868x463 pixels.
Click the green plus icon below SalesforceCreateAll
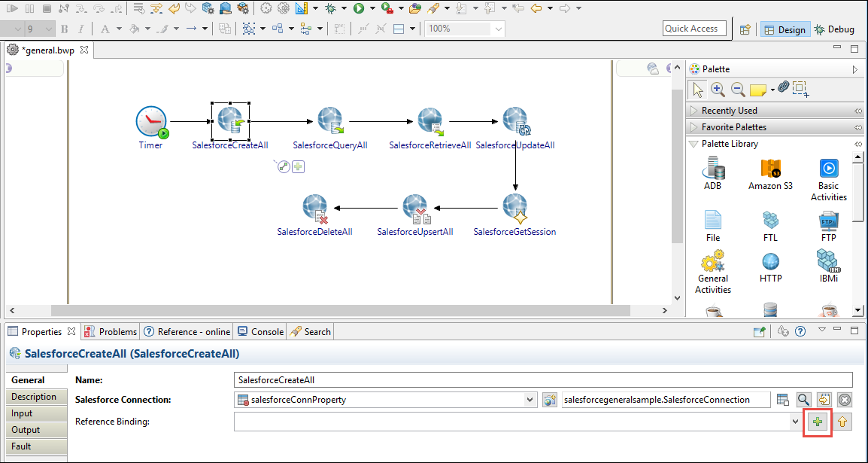point(299,166)
